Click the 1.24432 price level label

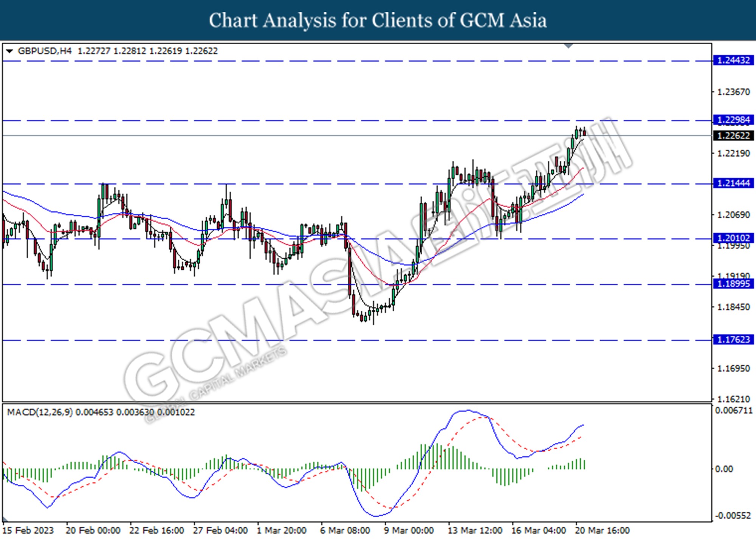pyautogui.click(x=733, y=61)
